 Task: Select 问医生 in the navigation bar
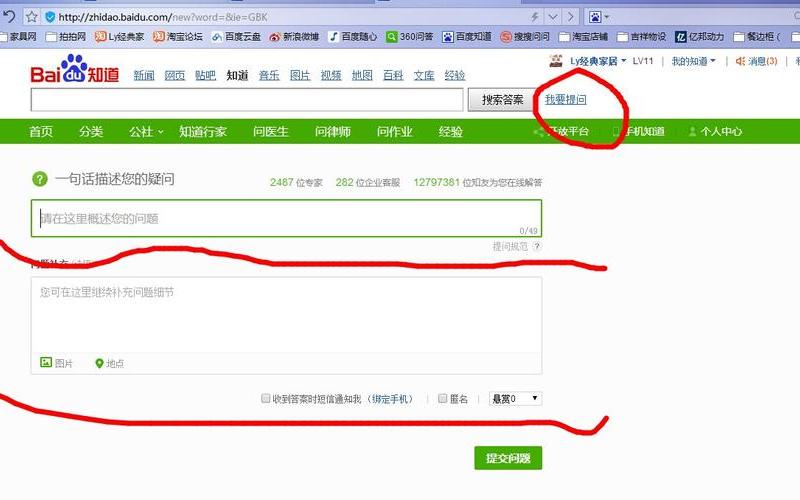(271, 132)
